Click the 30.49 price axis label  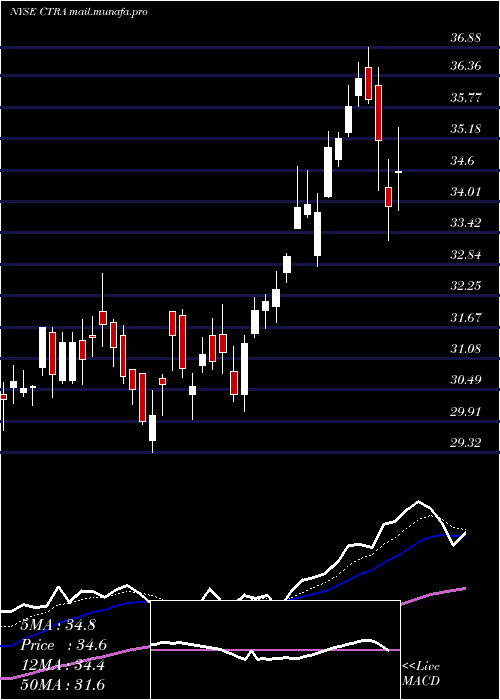(465, 380)
